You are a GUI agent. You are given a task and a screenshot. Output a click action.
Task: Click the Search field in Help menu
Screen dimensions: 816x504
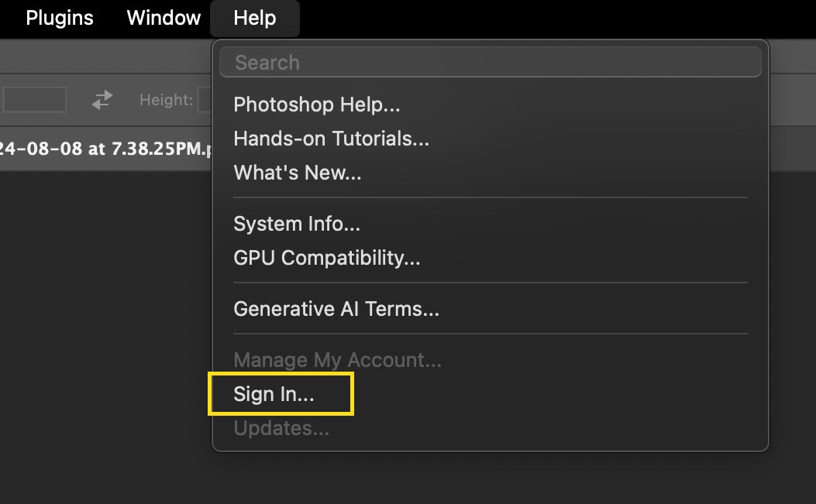coord(490,63)
